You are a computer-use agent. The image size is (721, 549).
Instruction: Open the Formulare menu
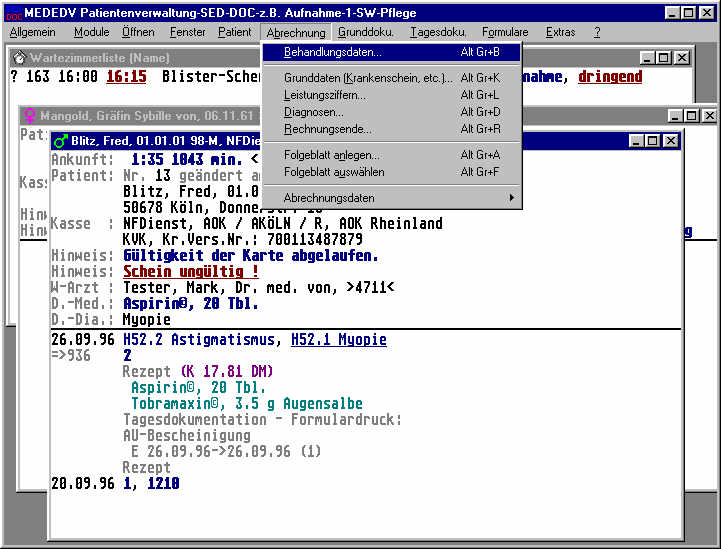(x=505, y=32)
